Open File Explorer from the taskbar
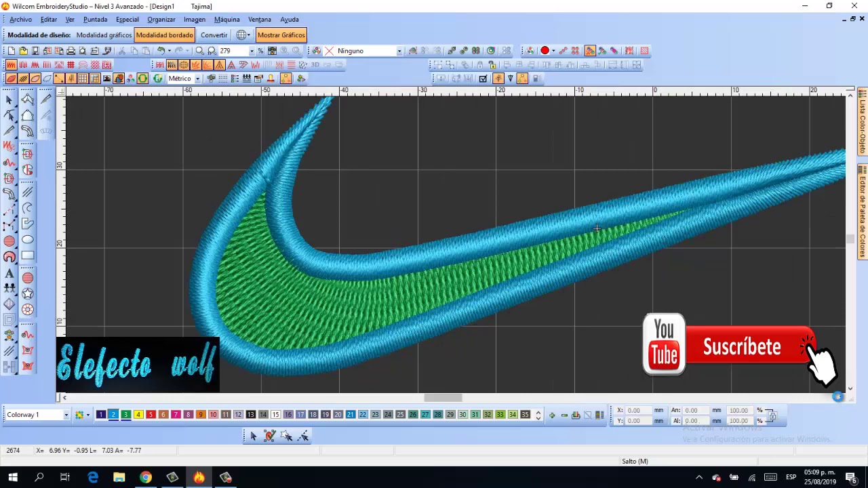868x488 pixels. (119, 477)
